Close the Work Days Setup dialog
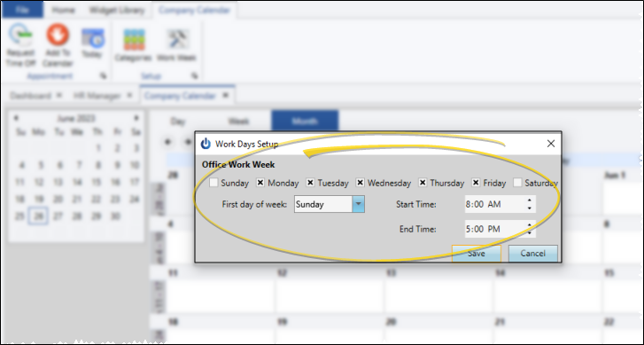 click(551, 144)
